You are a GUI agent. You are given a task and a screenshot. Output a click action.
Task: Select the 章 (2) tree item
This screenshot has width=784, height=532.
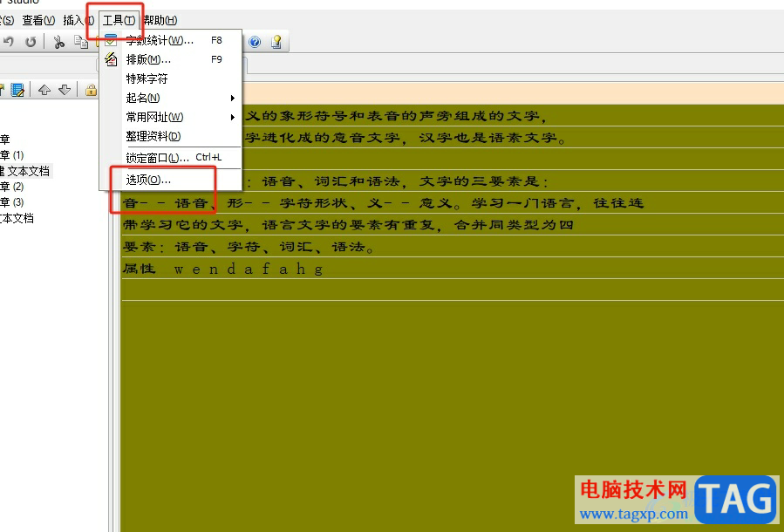[x=12, y=187]
